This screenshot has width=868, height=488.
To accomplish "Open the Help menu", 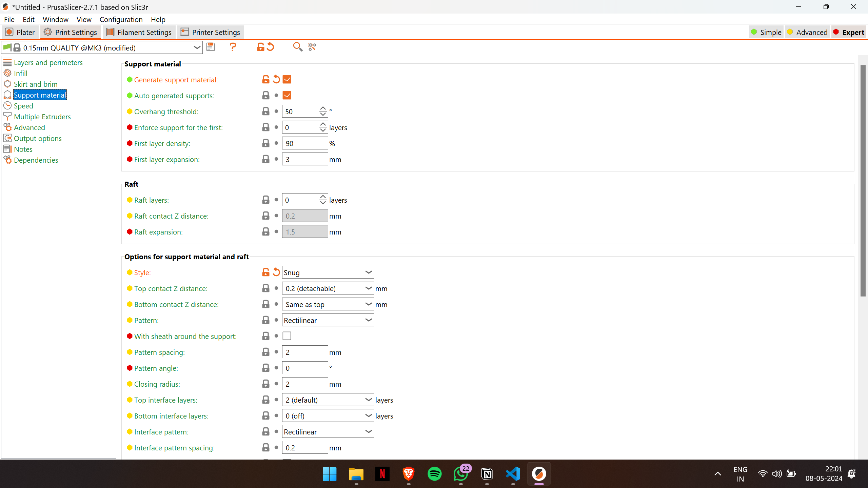I will [158, 19].
